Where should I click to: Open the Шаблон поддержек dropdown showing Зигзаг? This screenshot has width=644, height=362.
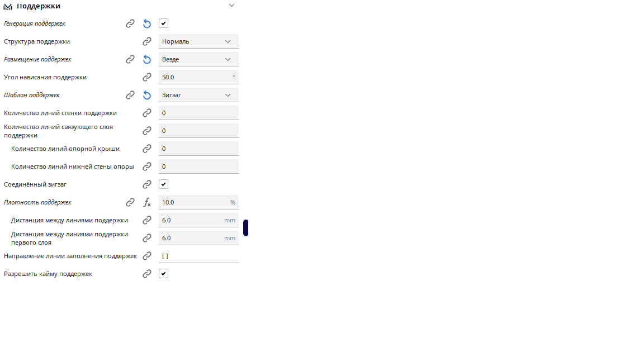pyautogui.click(x=198, y=95)
